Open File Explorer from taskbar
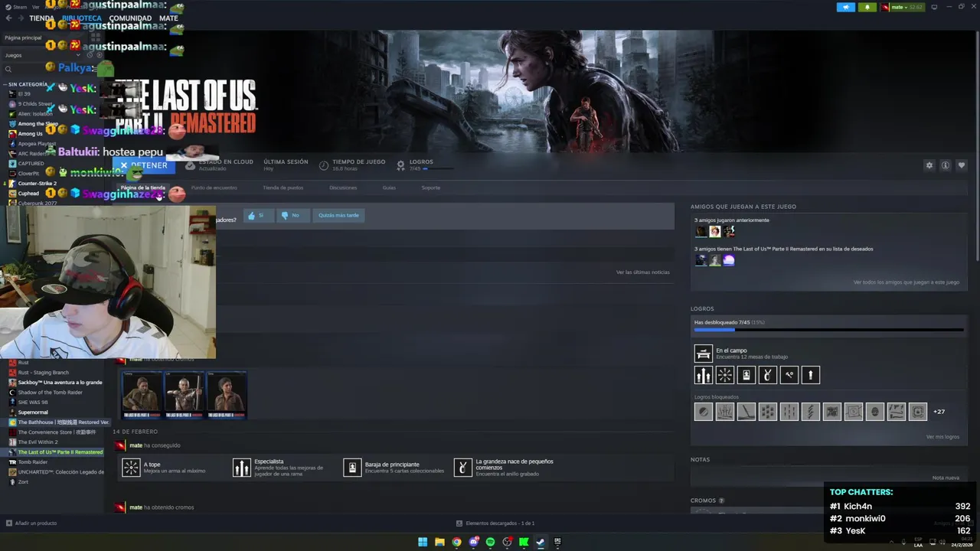 point(439,542)
